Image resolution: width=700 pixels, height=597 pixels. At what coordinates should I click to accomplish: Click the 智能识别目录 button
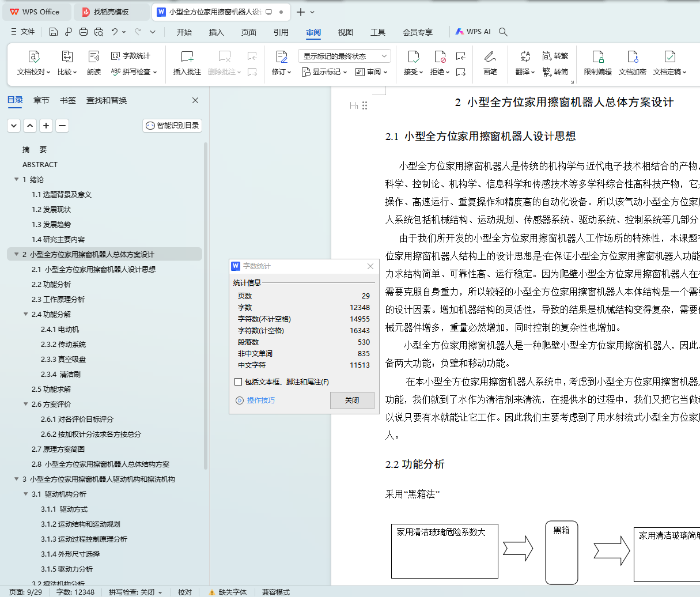172,126
